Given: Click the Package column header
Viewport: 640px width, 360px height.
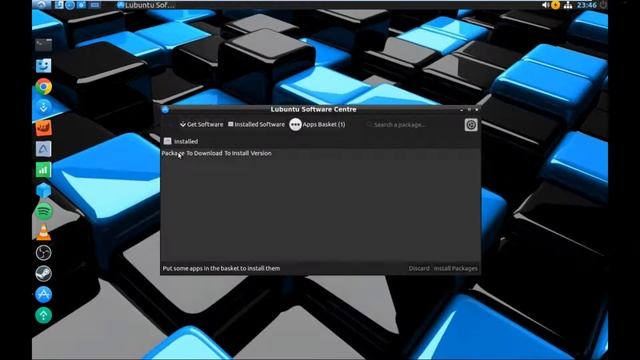Looking at the screenshot, I should tap(173, 153).
